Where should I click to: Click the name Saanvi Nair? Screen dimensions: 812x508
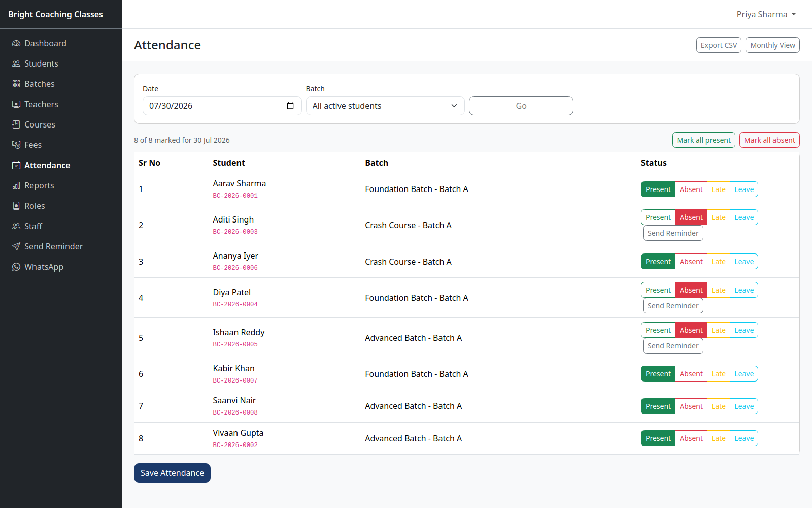(234, 400)
